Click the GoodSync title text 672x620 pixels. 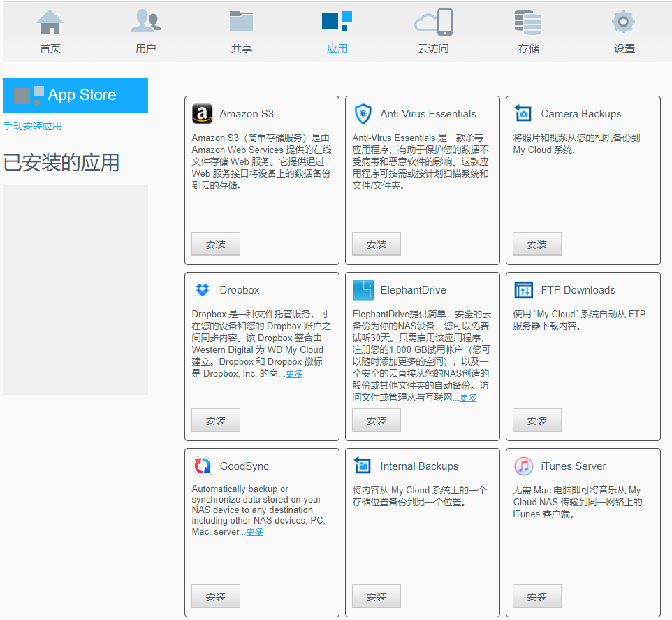(x=244, y=466)
